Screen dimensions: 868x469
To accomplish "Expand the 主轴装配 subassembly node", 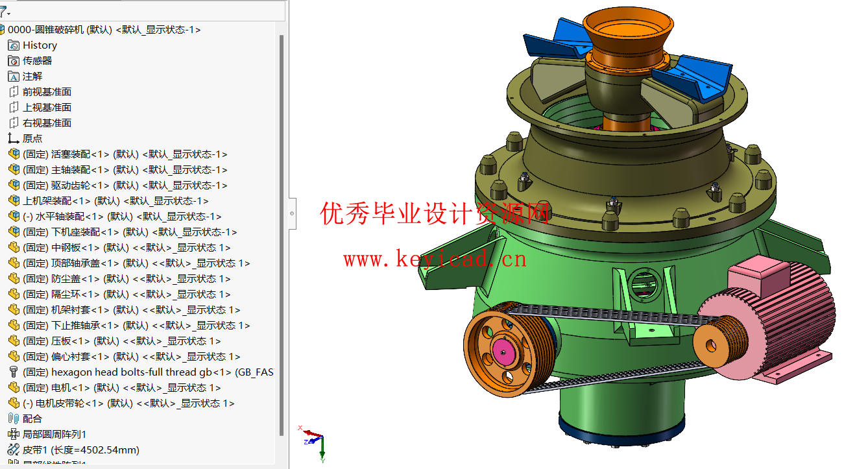I will (5, 169).
